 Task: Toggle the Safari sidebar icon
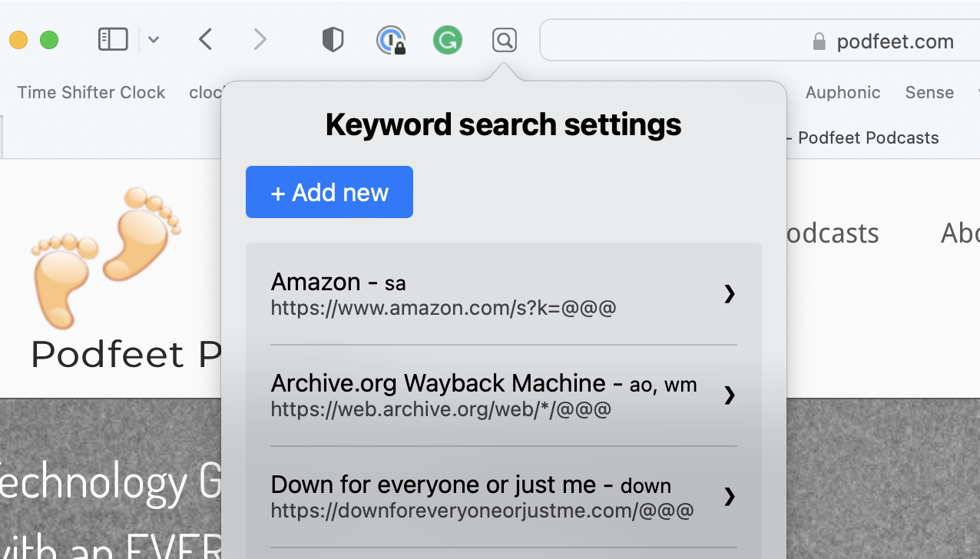point(113,39)
